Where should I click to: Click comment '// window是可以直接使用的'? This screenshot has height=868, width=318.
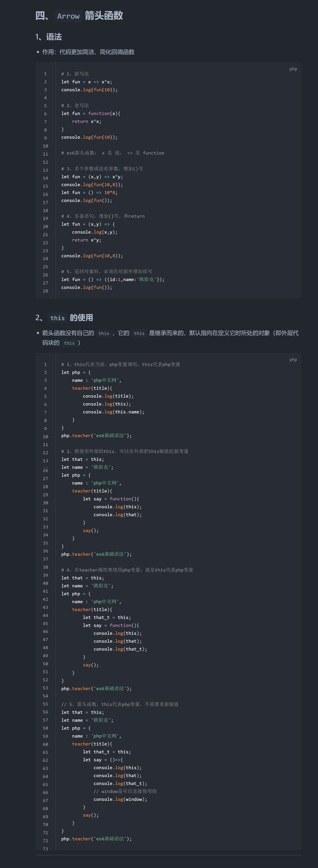125,791
